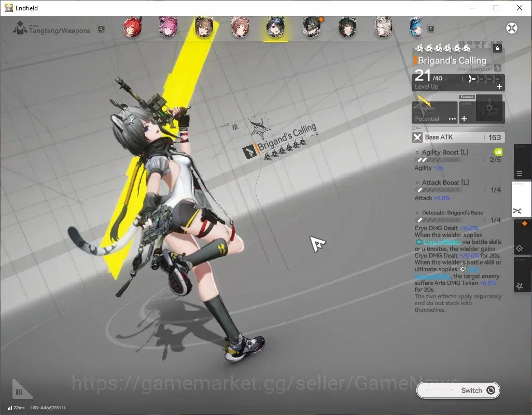
Task: Click the arts tag icon in the description
Action: click(x=463, y=269)
